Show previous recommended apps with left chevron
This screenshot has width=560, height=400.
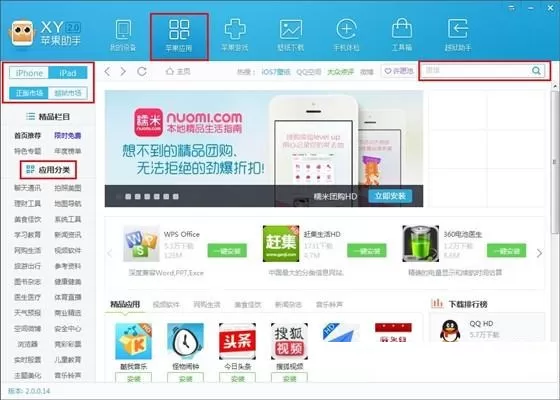(x=110, y=253)
